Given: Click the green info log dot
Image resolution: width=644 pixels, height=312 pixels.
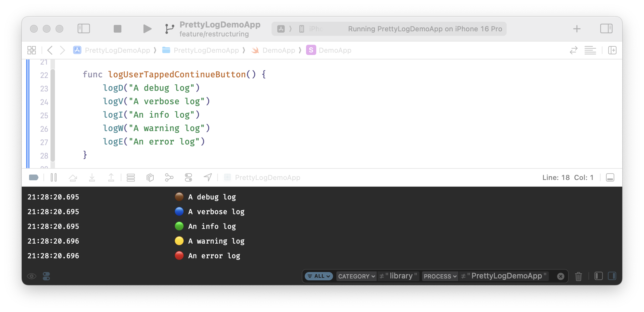Looking at the screenshot, I should click(179, 226).
